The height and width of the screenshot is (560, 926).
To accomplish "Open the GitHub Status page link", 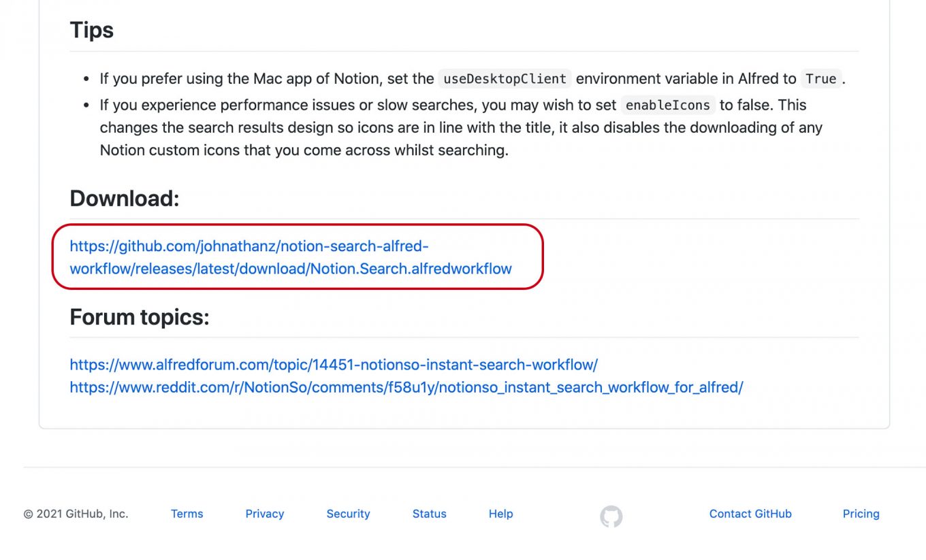I will 429,514.
